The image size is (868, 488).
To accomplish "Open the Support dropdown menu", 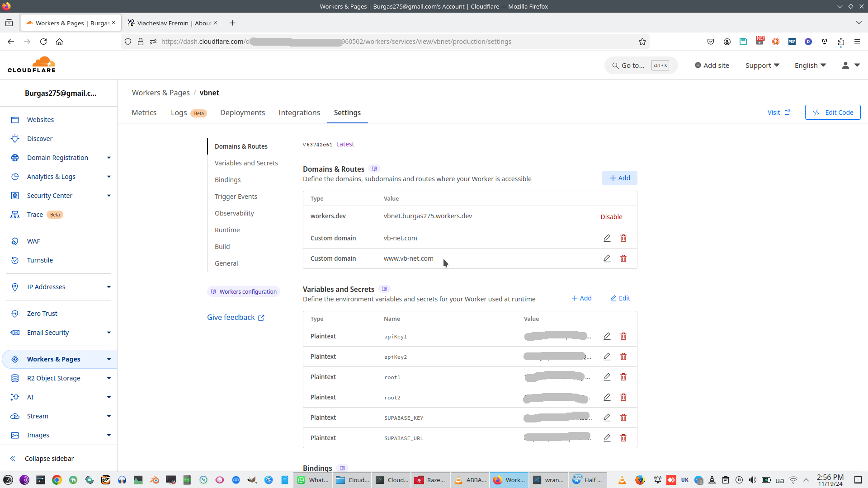I will [762, 66].
